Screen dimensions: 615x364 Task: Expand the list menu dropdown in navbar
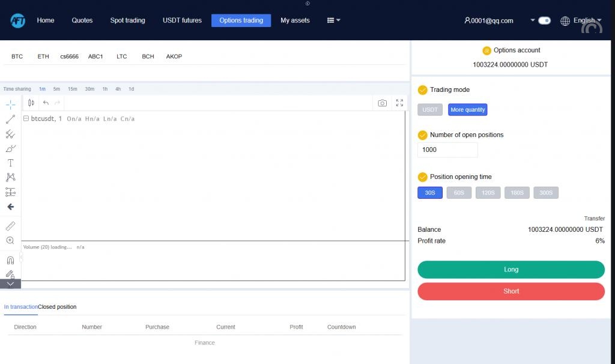(333, 20)
